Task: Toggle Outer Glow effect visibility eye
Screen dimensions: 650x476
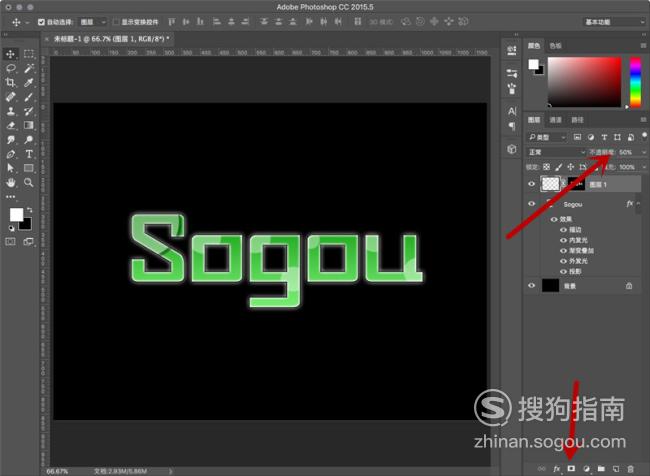Action: click(563, 261)
